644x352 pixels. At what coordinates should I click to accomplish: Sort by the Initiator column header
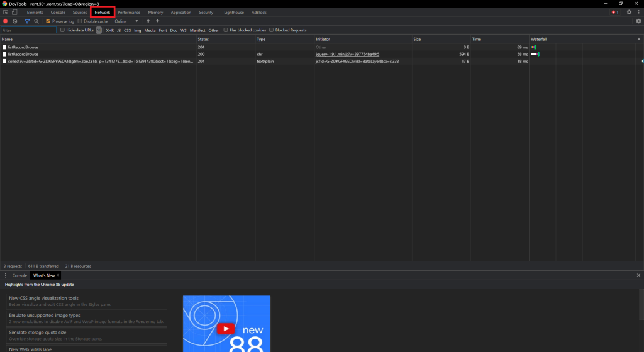(363, 39)
